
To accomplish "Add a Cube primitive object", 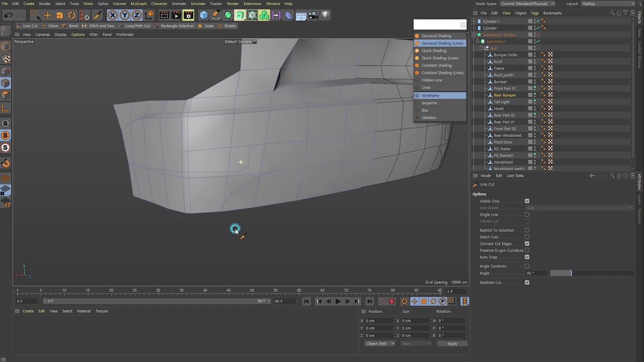I will 204,15.
